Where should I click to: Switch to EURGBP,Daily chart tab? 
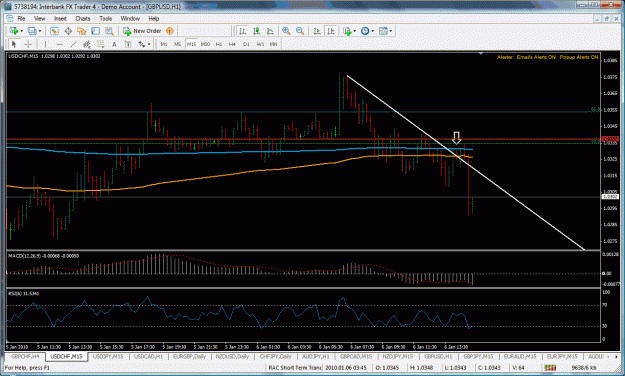pyautogui.click(x=189, y=356)
